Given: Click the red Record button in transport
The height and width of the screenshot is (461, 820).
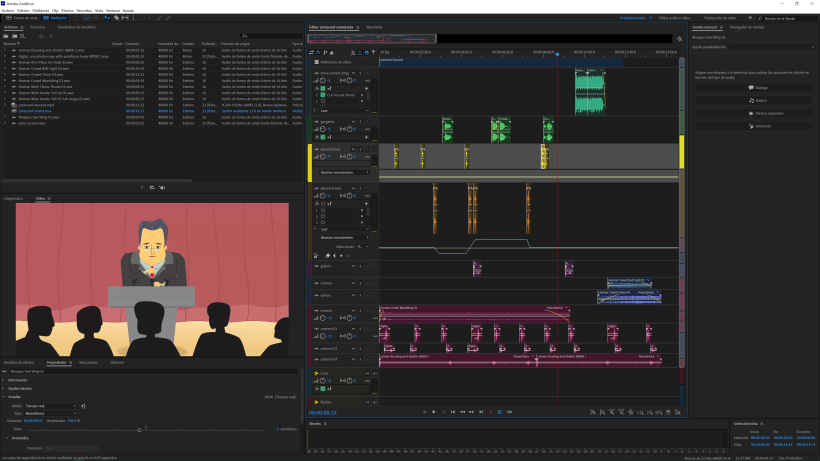Looking at the screenshot, I should click(491, 412).
